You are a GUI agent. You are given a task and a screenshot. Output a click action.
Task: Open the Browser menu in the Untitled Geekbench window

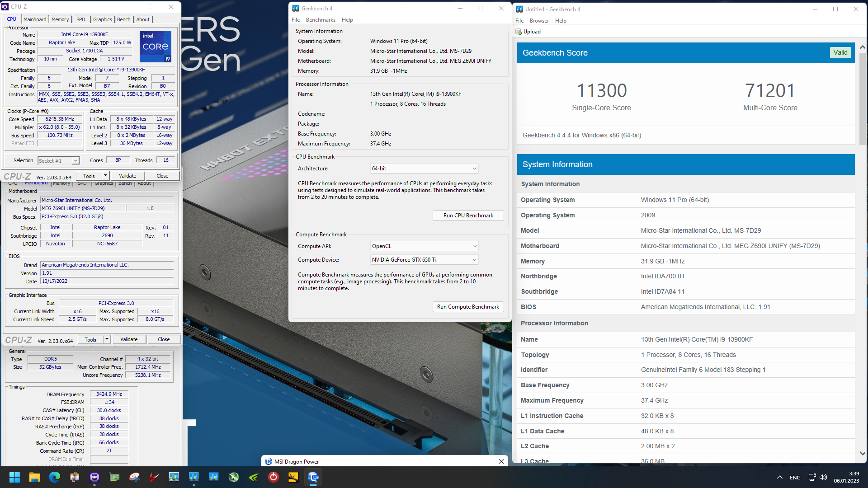[539, 21]
